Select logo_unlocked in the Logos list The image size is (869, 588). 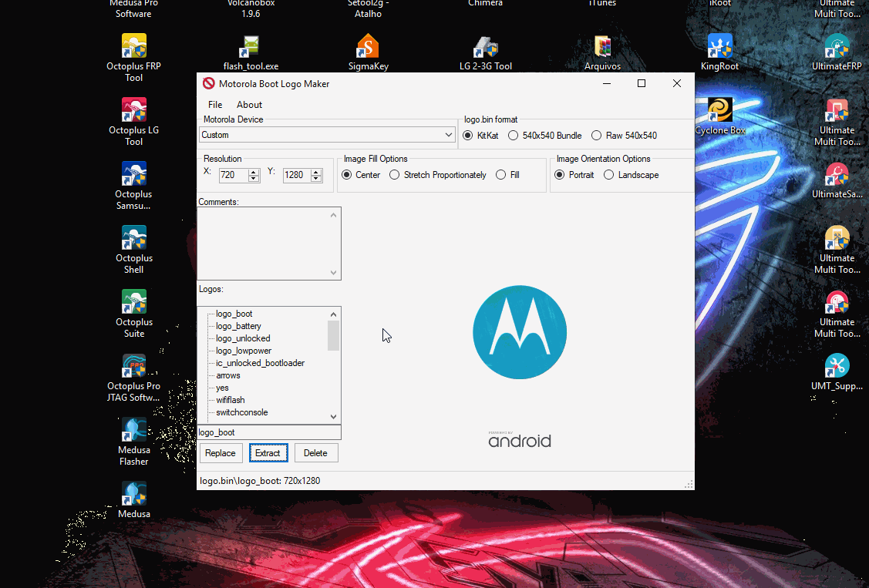[x=244, y=338]
